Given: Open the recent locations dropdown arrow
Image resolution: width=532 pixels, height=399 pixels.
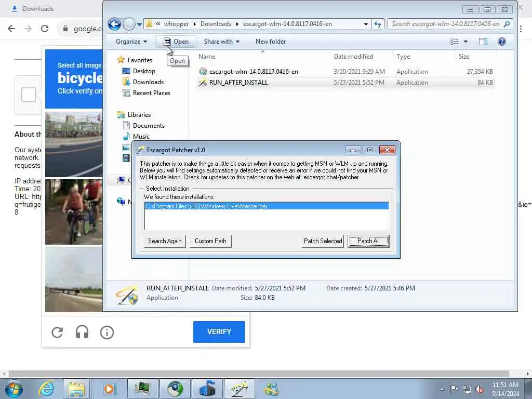Looking at the screenshot, I should (x=139, y=24).
